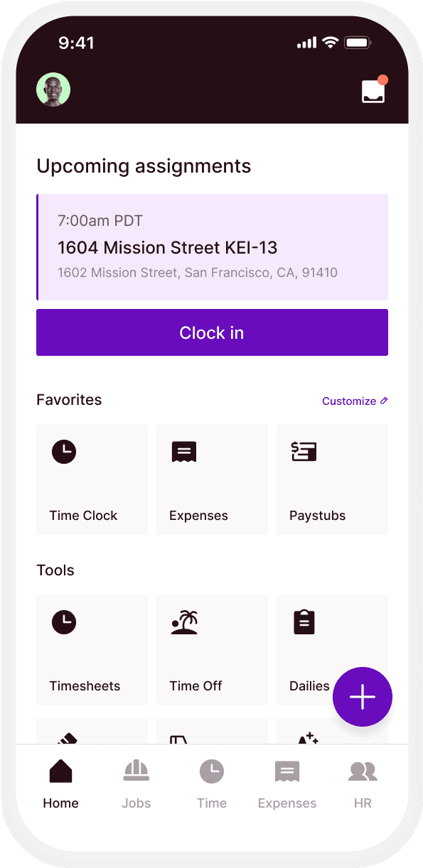The height and width of the screenshot is (868, 423).
Task: Tap the purple plus floating action button
Action: (363, 697)
